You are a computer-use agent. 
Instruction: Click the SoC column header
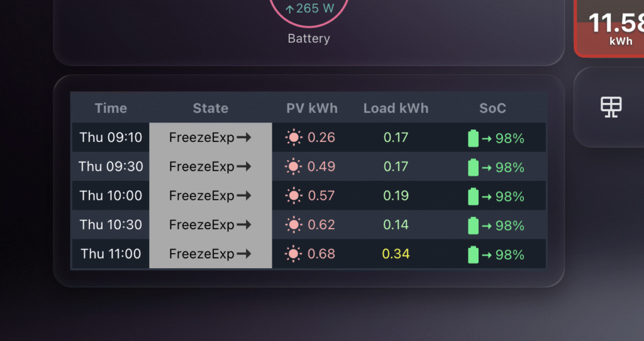point(492,108)
